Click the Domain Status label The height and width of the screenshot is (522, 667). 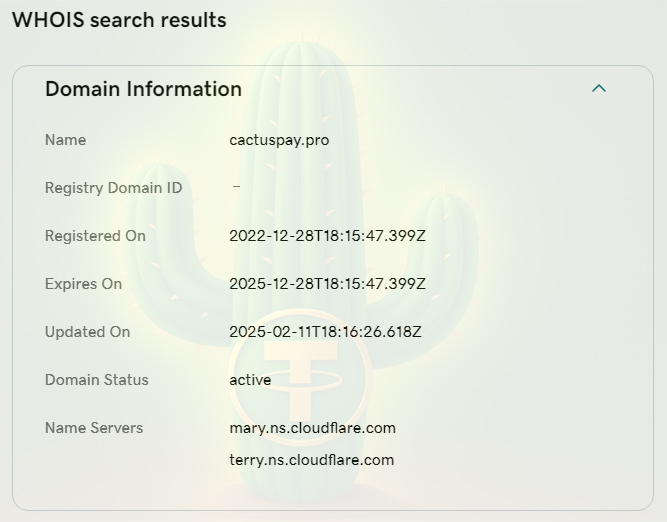96,380
